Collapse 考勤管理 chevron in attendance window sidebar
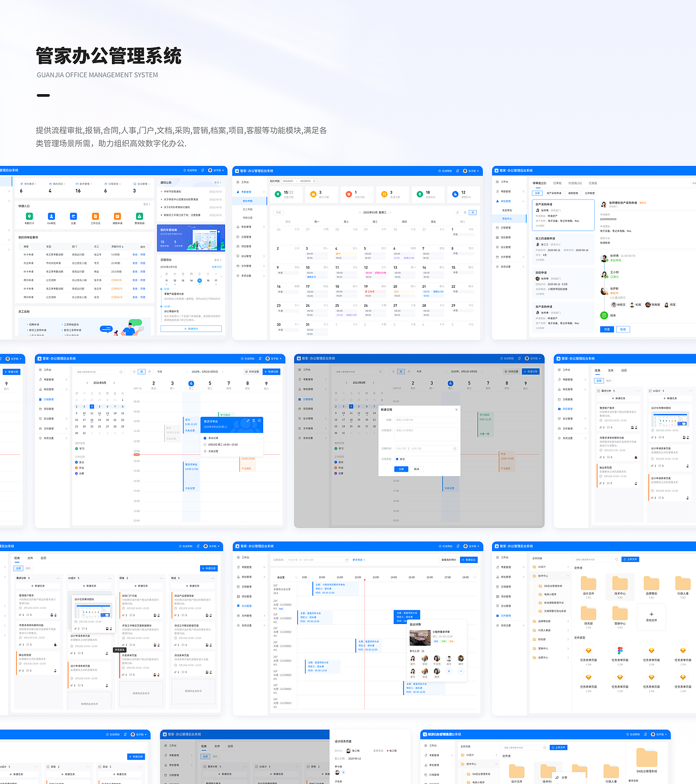This screenshot has height=784, width=696. [264, 192]
